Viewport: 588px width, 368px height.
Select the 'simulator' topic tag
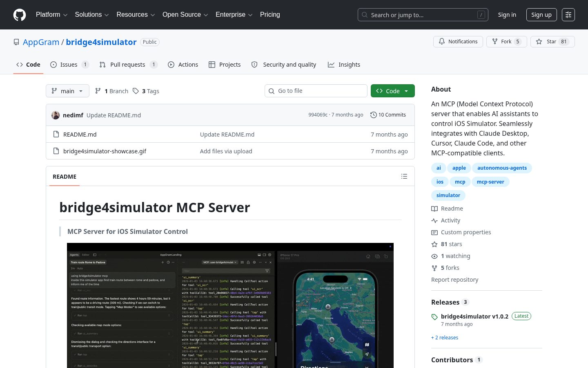click(448, 195)
